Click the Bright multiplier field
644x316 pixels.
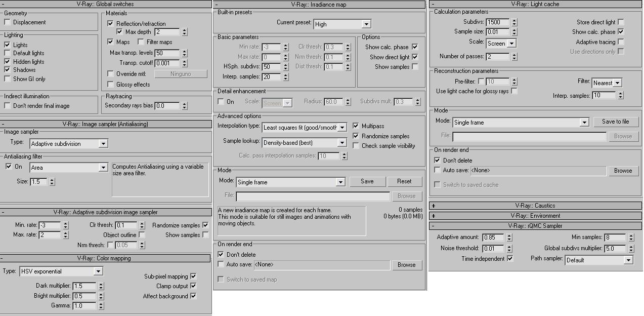click(x=84, y=296)
